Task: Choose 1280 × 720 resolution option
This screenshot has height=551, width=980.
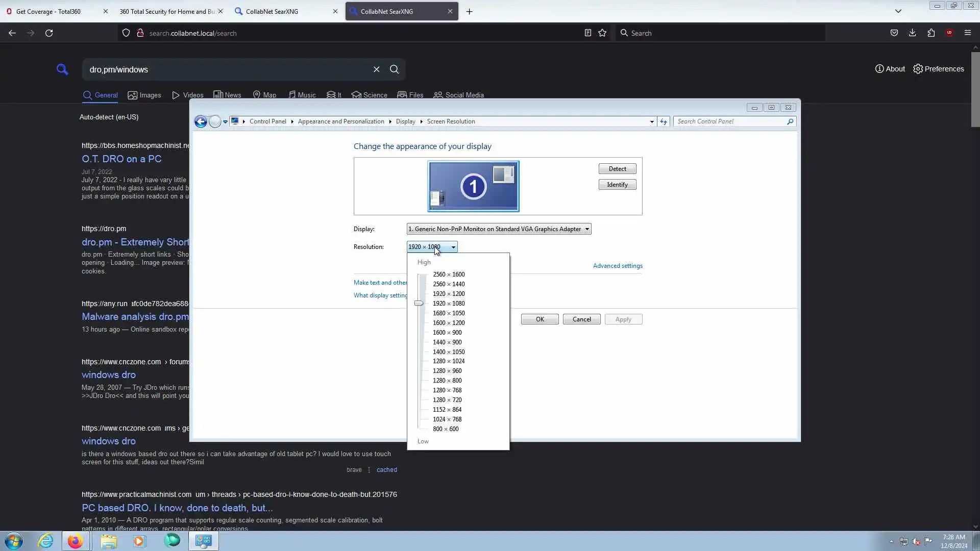Action: pos(447,400)
